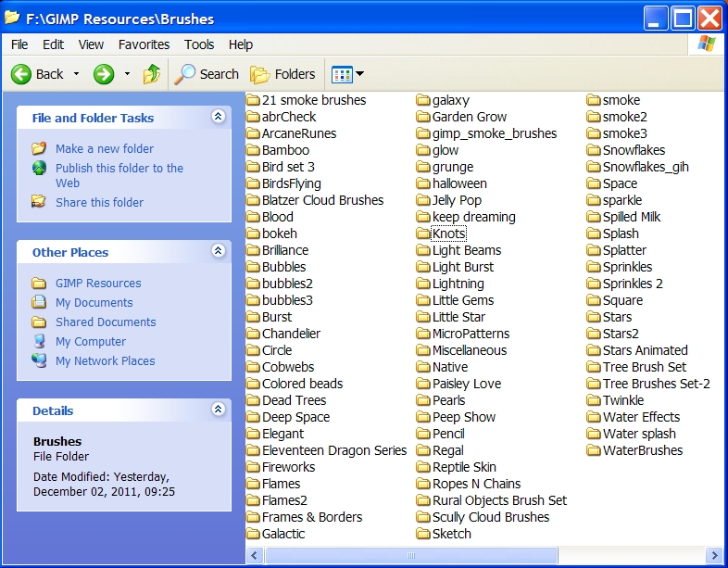Screen dimensions: 728x568
Task: Collapse the Other Places panel
Action: click(219, 251)
